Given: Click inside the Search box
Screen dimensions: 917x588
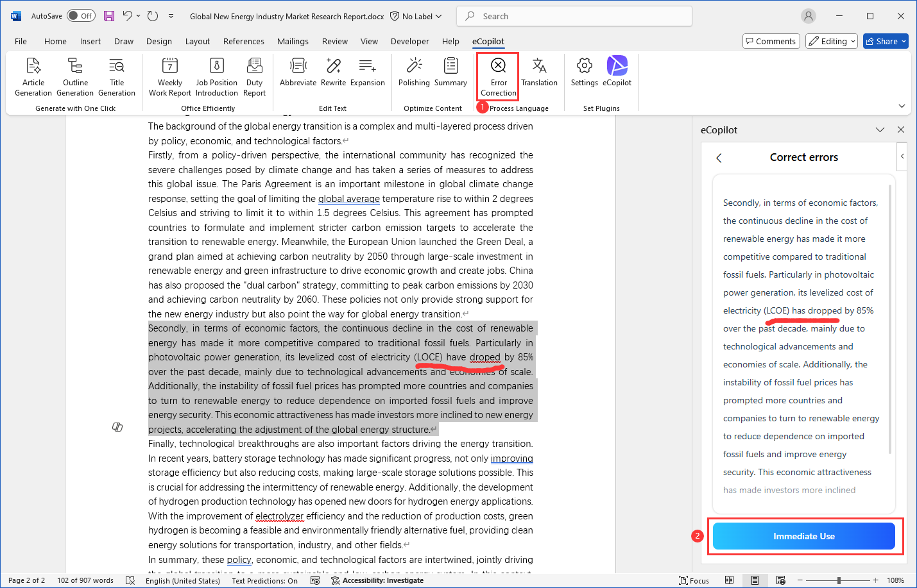Looking at the screenshot, I should 574,15.
